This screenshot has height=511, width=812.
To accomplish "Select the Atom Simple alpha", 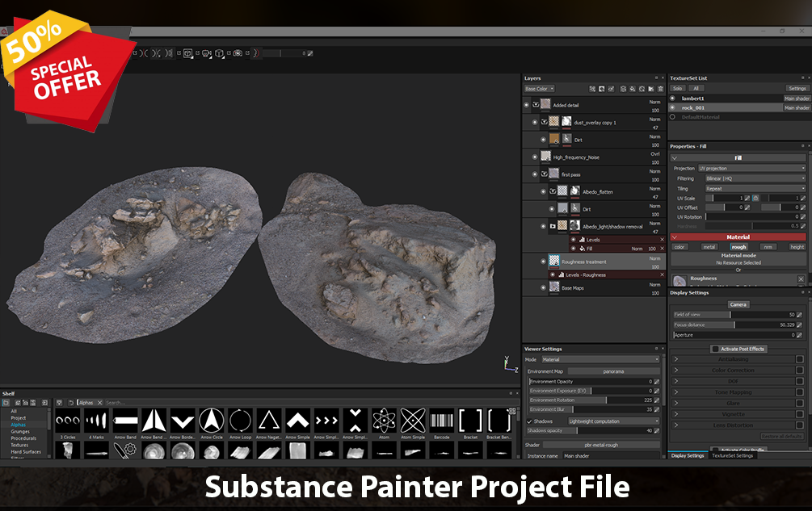I will (x=413, y=421).
